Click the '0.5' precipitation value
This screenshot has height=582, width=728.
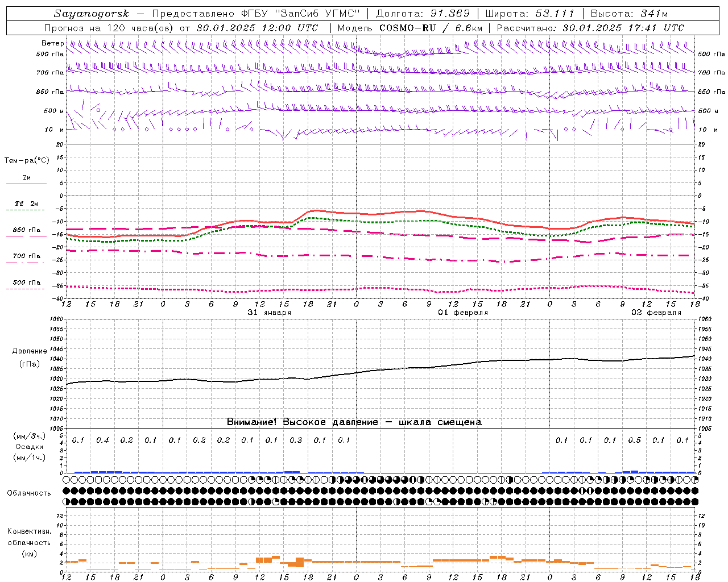tap(634, 440)
